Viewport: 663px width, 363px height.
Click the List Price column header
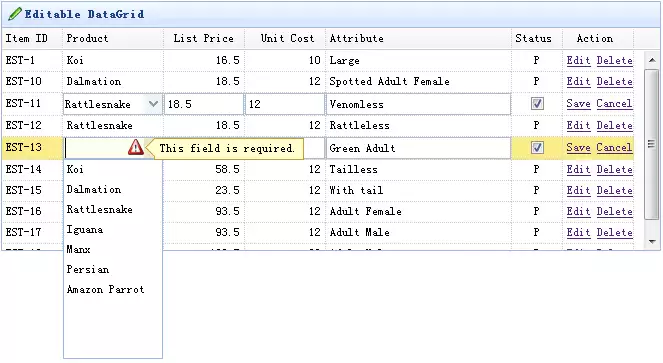pos(204,38)
